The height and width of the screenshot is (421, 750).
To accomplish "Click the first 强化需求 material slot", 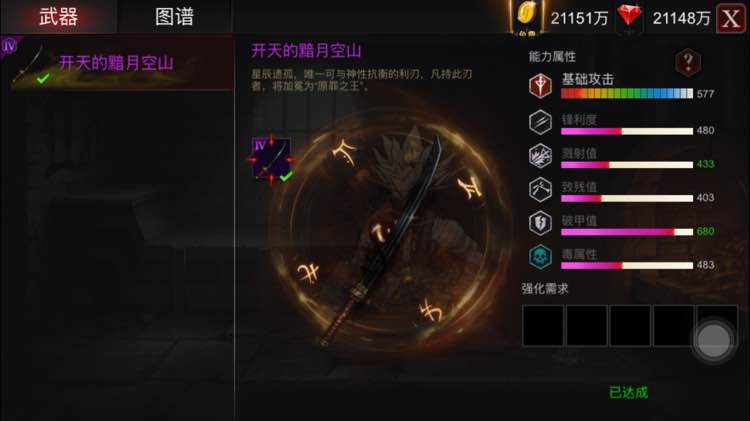I will [542, 325].
